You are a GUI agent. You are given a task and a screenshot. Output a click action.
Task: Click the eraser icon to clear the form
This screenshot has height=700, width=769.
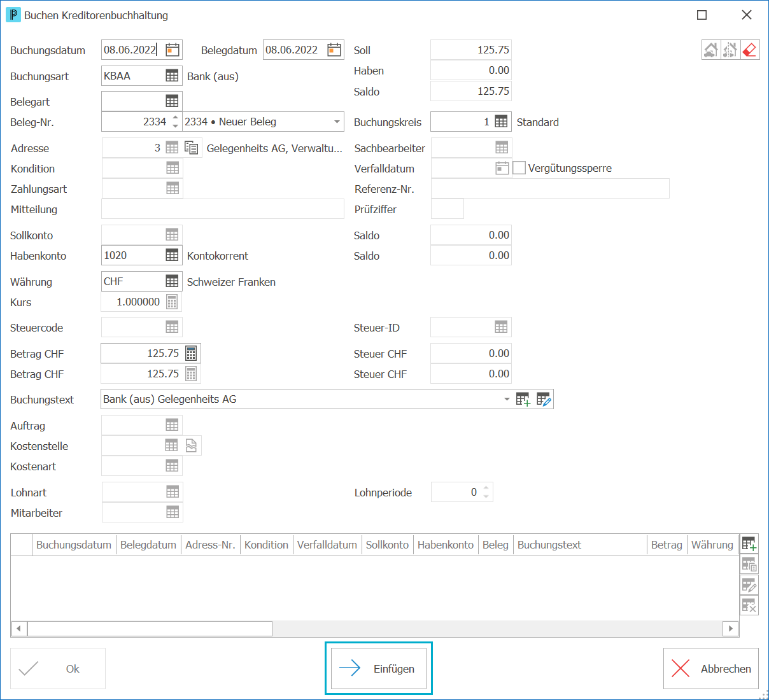click(750, 50)
